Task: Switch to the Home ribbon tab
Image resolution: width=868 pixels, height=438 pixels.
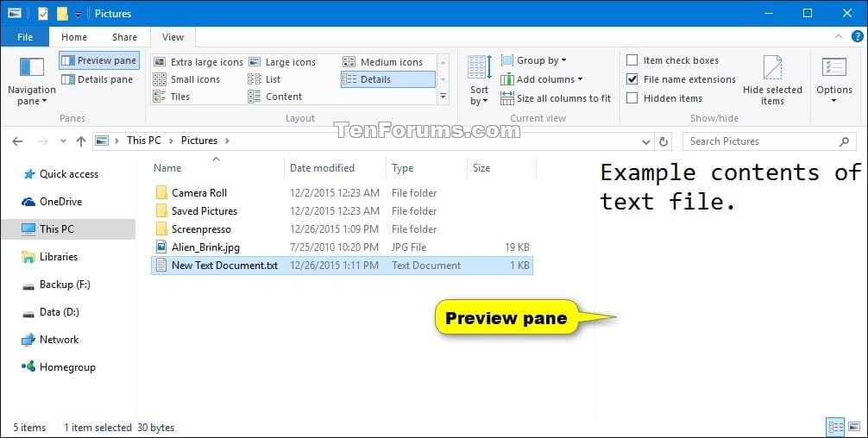Action: coord(74,37)
